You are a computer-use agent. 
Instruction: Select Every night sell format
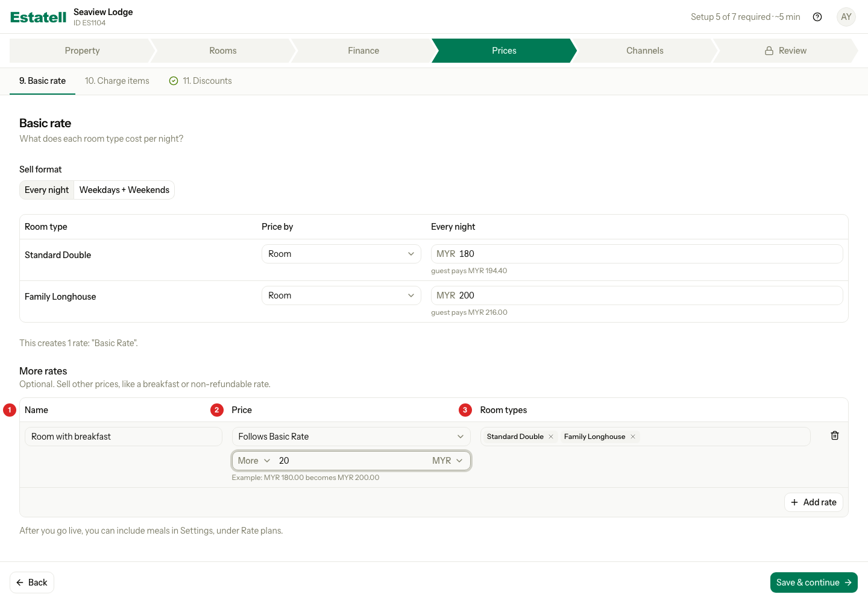tap(47, 190)
